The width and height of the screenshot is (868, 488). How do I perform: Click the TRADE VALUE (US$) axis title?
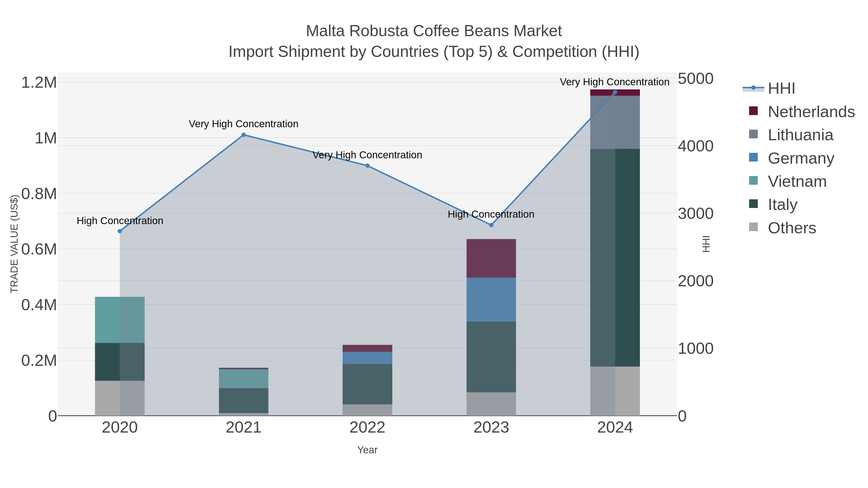[14, 244]
